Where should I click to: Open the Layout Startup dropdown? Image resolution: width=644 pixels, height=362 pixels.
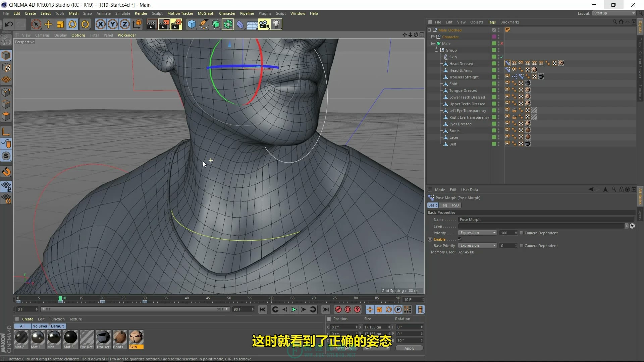(x=614, y=13)
